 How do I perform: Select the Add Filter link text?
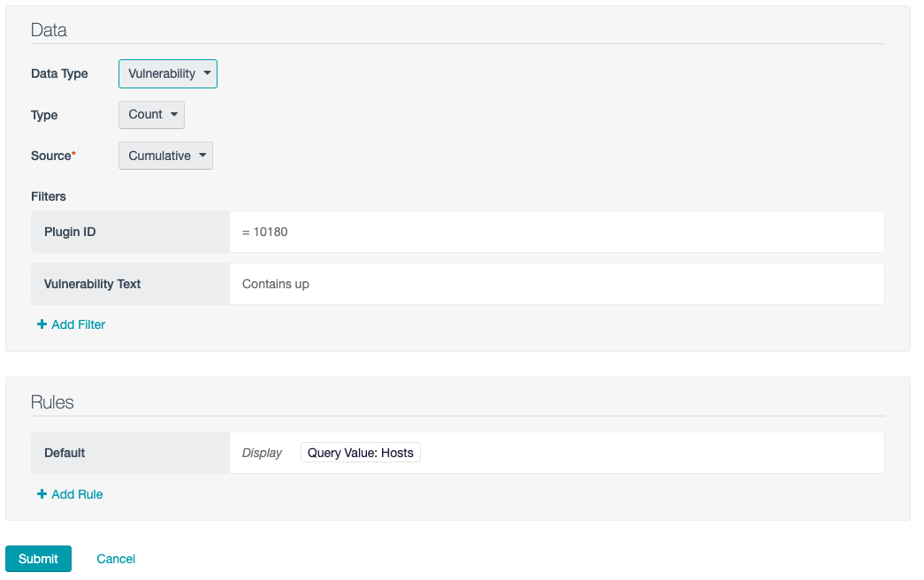(79, 324)
